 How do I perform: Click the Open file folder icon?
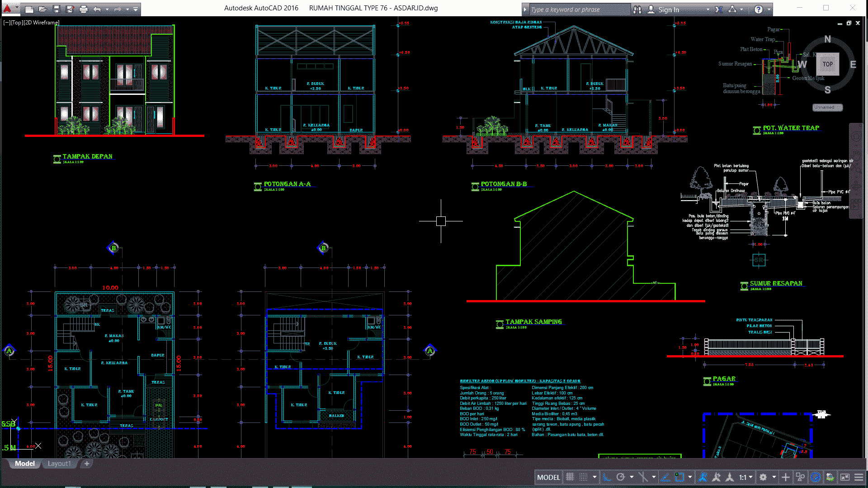[x=42, y=9]
